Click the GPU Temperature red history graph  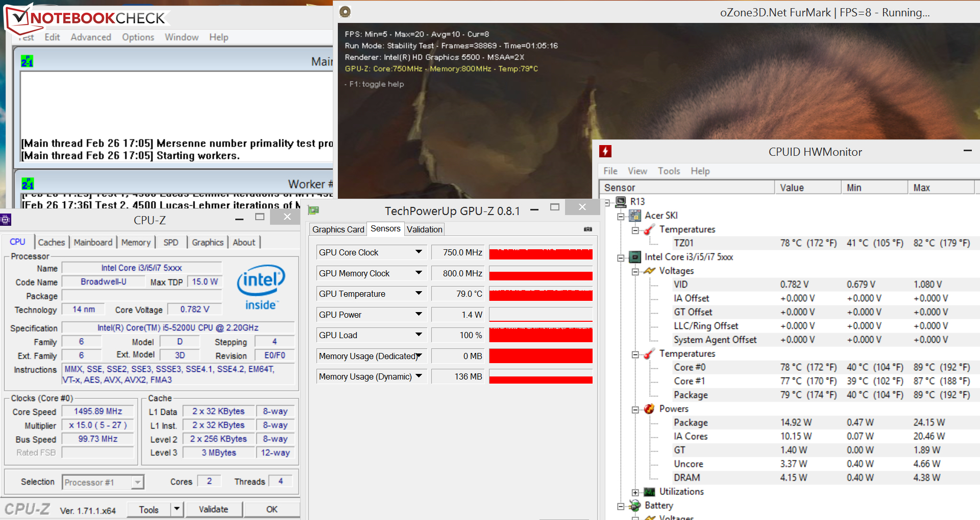pyautogui.click(x=541, y=294)
